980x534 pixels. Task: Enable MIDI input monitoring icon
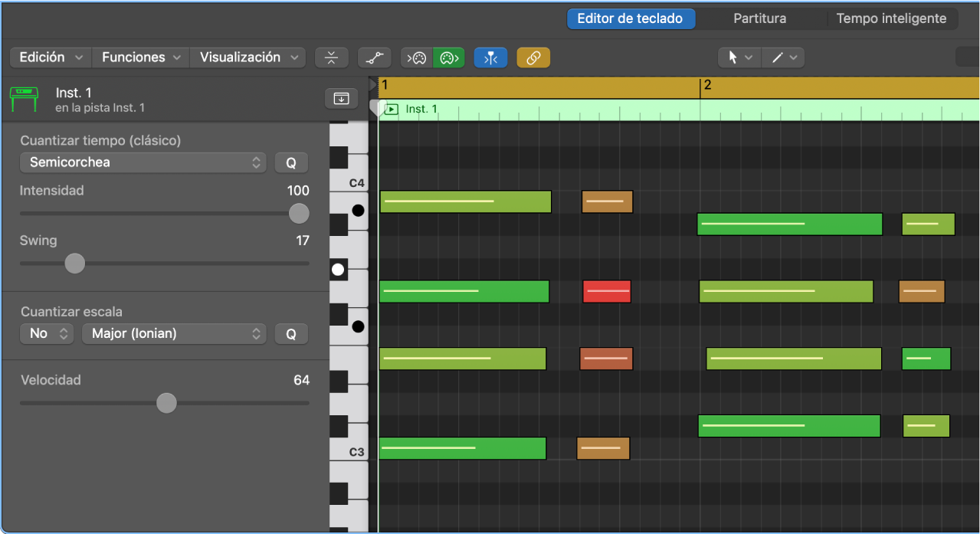tap(416, 57)
